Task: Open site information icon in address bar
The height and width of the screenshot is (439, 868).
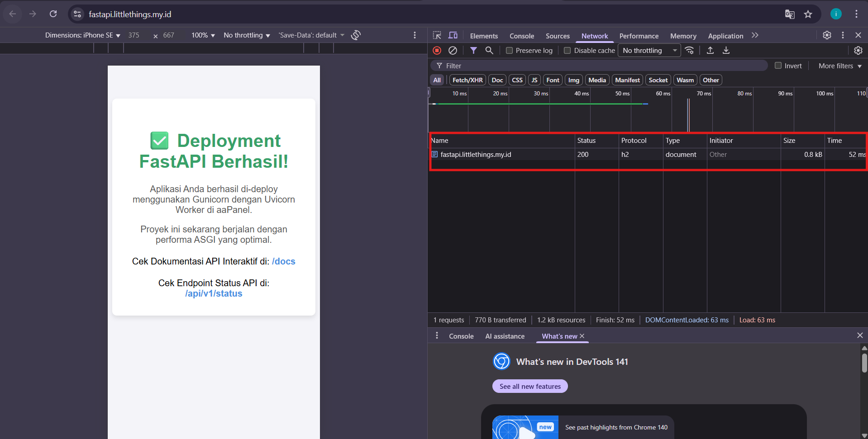Action: (x=77, y=14)
